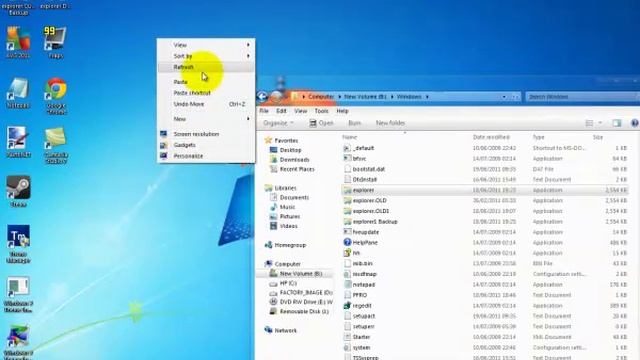Viewport: 640px width, 360px height.
Task: Select Pictures under Libraries
Action: tap(290, 216)
